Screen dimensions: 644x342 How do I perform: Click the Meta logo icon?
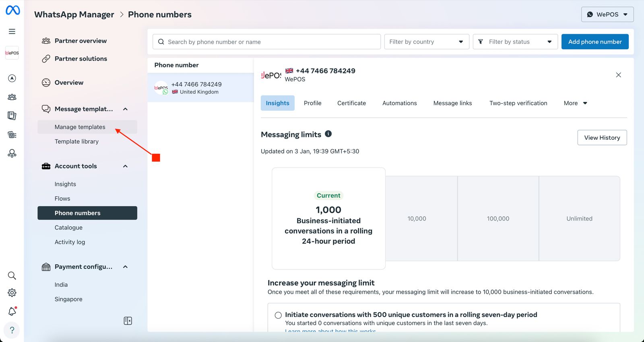[12, 10]
